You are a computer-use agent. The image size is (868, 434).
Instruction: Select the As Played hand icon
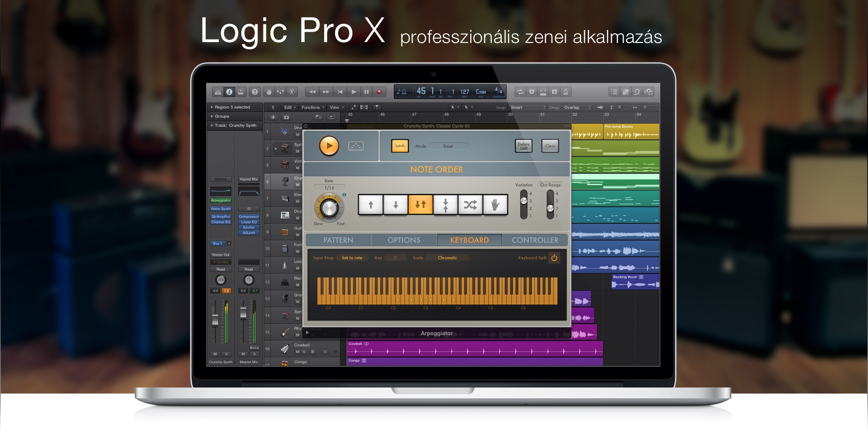495,205
